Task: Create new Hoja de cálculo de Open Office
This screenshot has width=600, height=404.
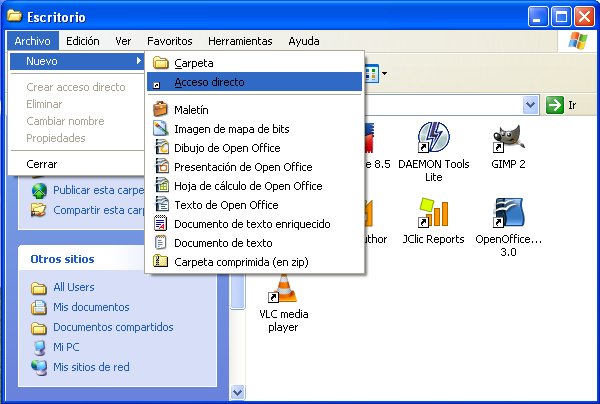Action: pyautogui.click(x=247, y=185)
